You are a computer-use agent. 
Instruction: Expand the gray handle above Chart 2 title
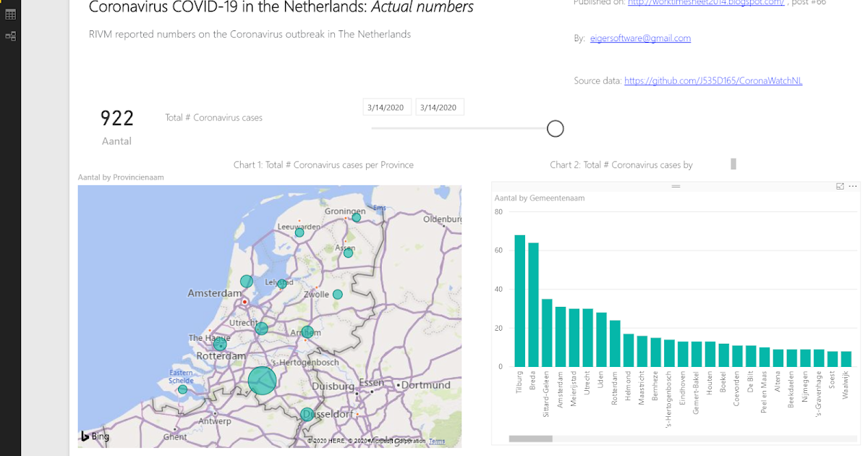[x=733, y=164]
